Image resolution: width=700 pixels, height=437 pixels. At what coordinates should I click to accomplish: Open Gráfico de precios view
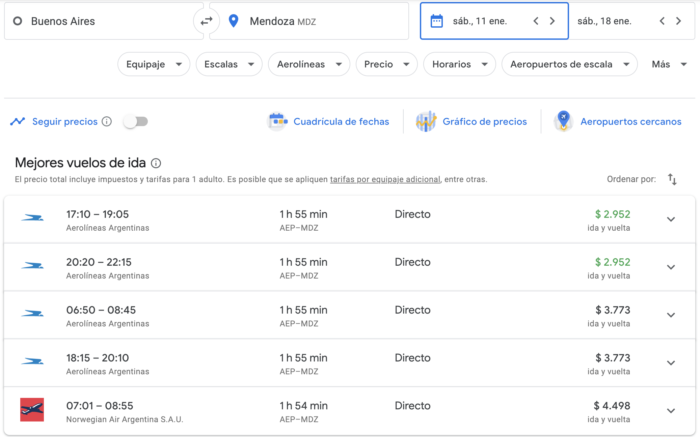[x=472, y=122]
